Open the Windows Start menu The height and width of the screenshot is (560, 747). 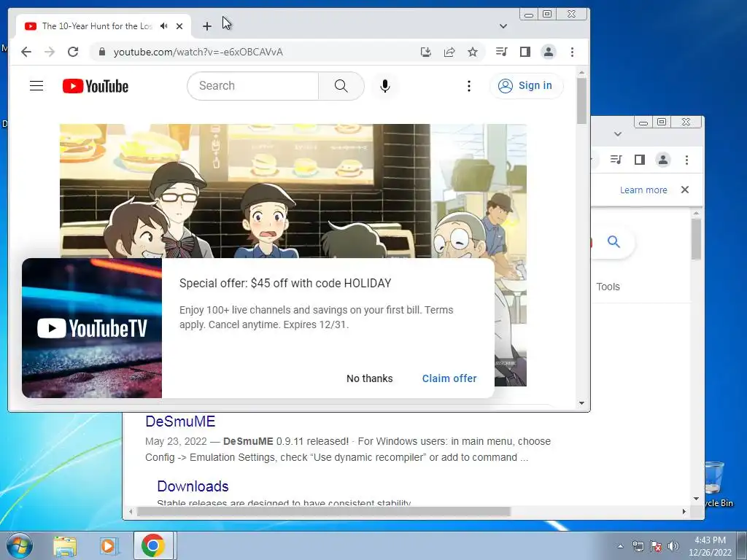point(19,545)
